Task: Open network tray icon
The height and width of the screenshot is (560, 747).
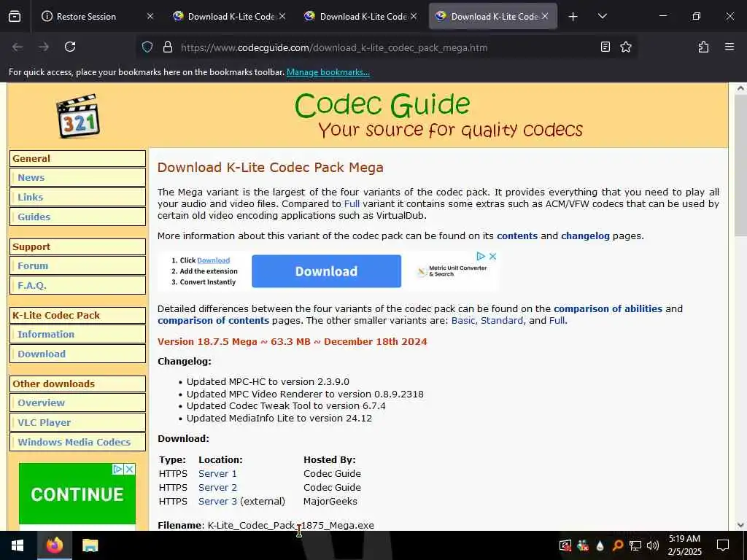Action: point(635,545)
